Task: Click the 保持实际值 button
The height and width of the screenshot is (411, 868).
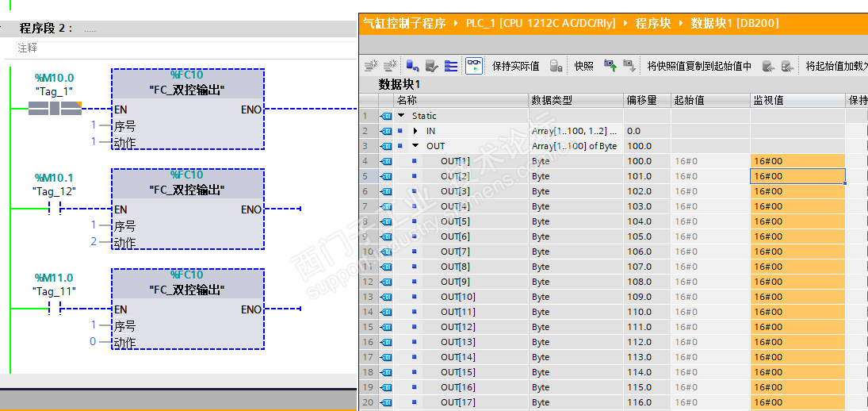Action: (515, 66)
